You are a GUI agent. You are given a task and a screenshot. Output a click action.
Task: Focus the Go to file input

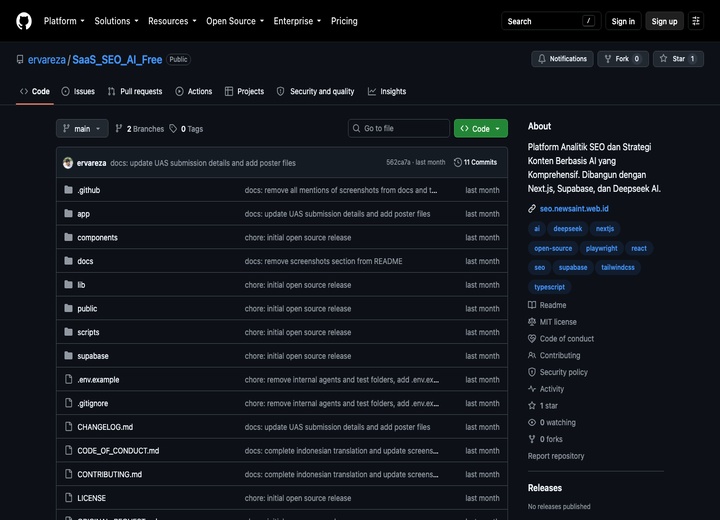tap(399, 129)
